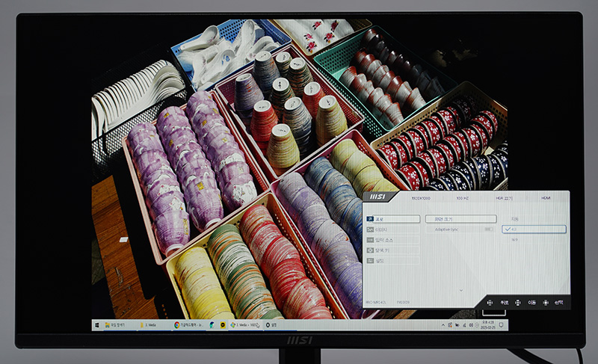Select the 설정 (Settings) OSD category
The image size is (598, 364).
pyautogui.click(x=393, y=260)
